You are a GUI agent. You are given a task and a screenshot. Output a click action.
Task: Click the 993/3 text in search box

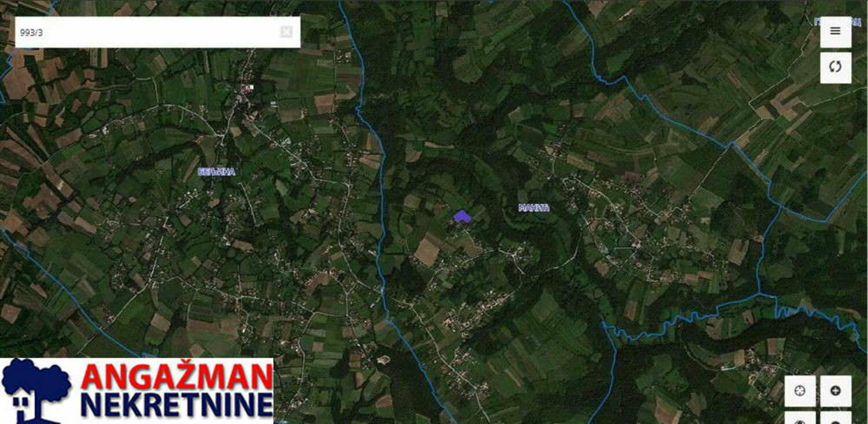tap(31, 32)
